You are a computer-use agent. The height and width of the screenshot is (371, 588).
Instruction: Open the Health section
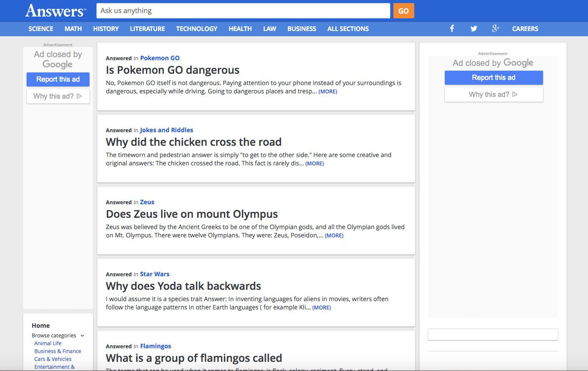[x=240, y=29]
